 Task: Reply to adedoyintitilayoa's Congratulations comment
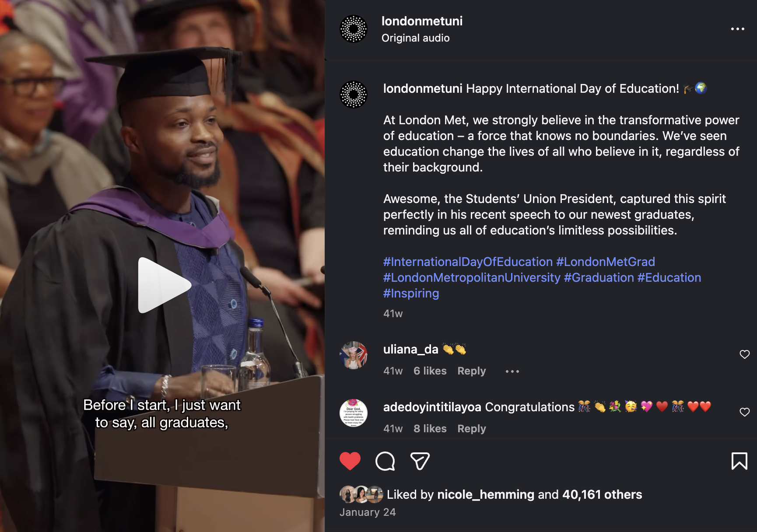(x=471, y=429)
